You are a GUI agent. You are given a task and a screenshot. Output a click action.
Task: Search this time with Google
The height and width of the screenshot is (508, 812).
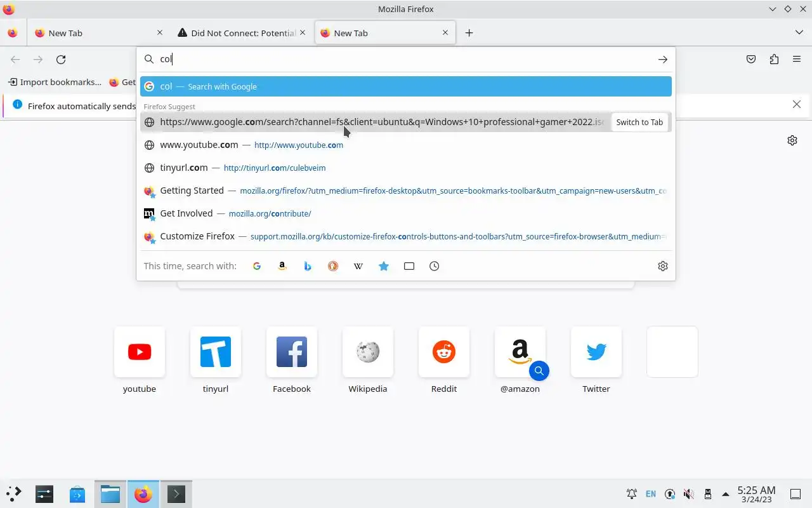pos(257,266)
